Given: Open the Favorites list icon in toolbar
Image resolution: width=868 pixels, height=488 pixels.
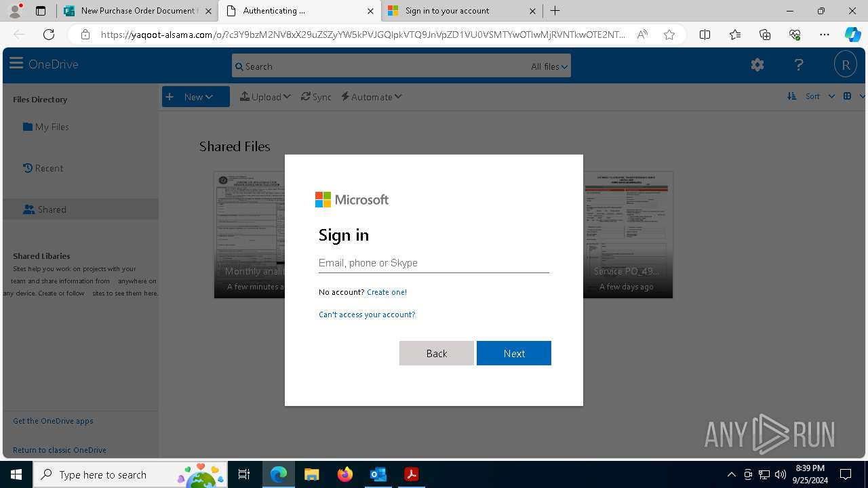Looking at the screenshot, I should (x=735, y=35).
